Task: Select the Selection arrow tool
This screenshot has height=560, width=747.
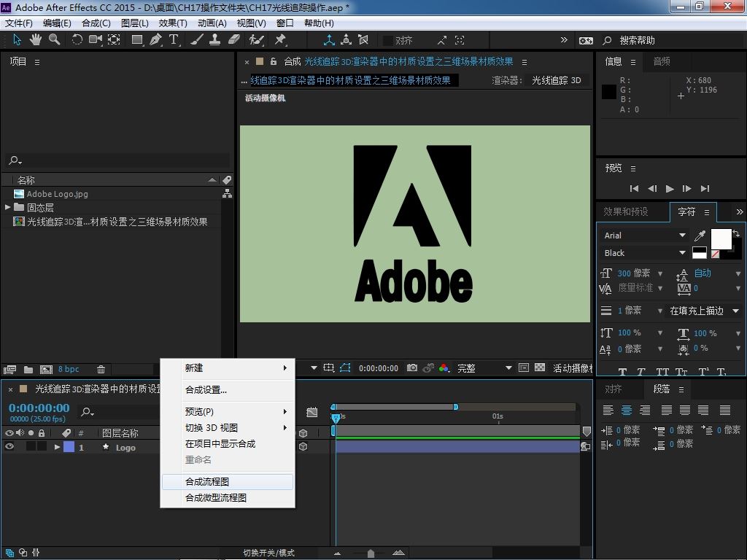Action: pos(18,40)
